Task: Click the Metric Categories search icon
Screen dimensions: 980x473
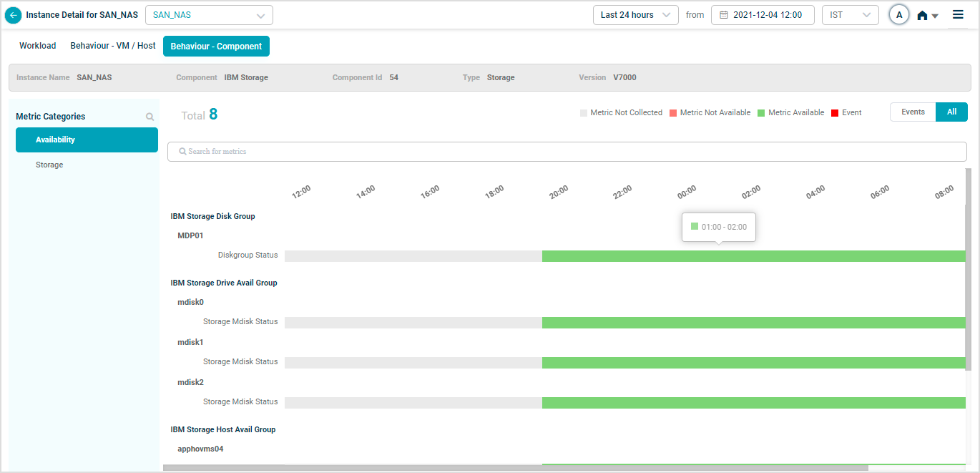Action: click(150, 117)
